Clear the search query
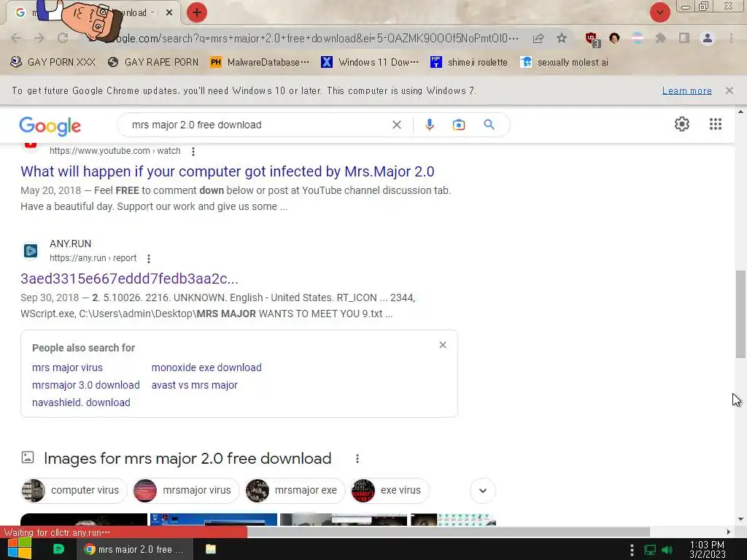 click(x=396, y=125)
